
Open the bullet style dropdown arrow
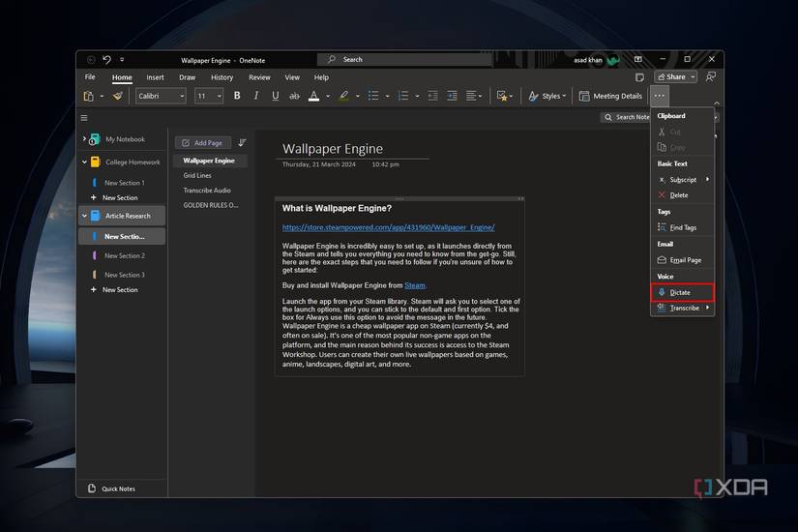click(387, 96)
